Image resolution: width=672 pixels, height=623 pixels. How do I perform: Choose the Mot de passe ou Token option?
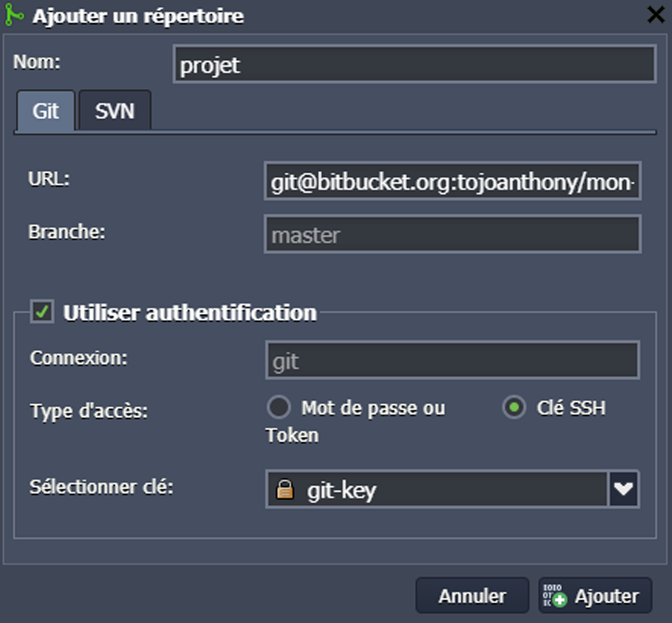tap(278, 408)
